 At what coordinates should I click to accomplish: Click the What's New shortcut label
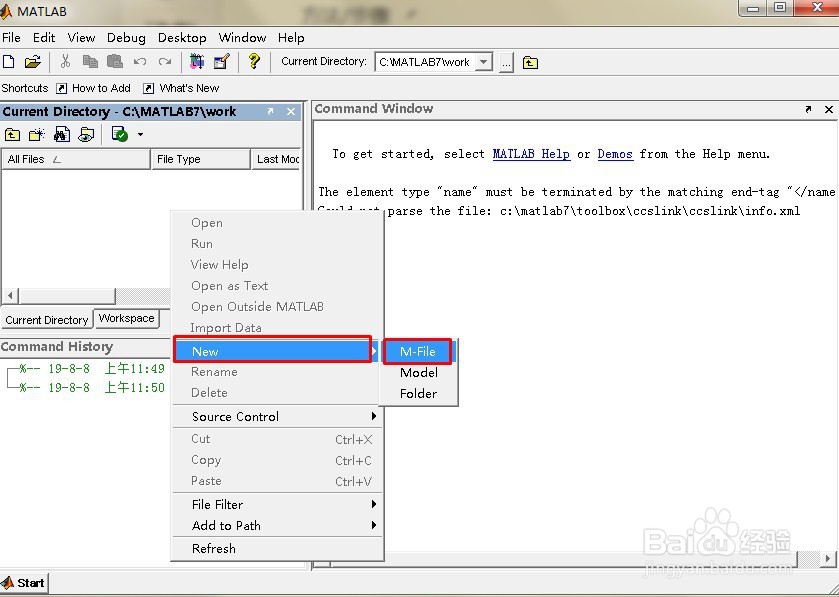coord(189,88)
